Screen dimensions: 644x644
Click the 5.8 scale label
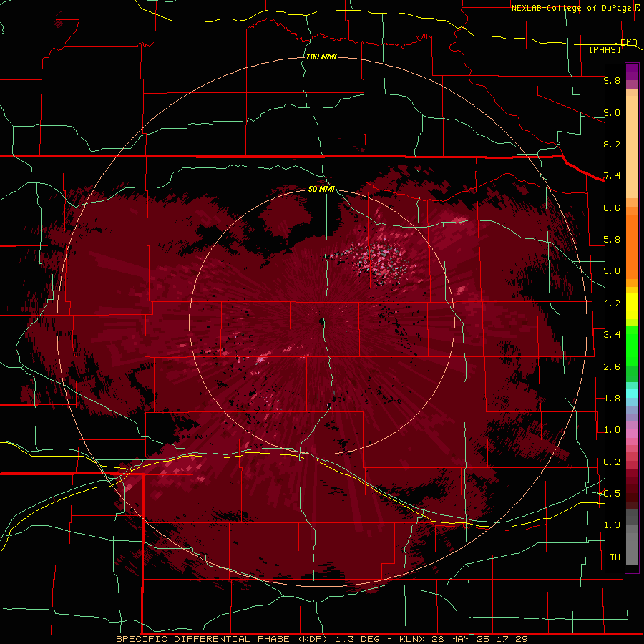tap(612, 240)
